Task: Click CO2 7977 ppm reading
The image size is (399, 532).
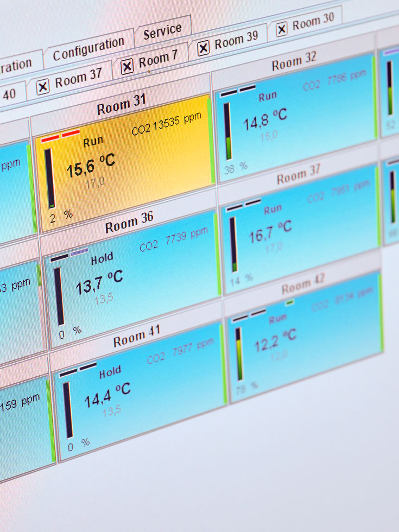Action: click(180, 352)
